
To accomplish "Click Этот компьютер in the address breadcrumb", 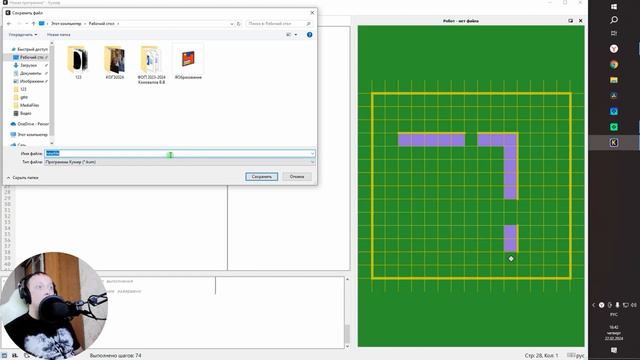I will pyautogui.click(x=66, y=24).
